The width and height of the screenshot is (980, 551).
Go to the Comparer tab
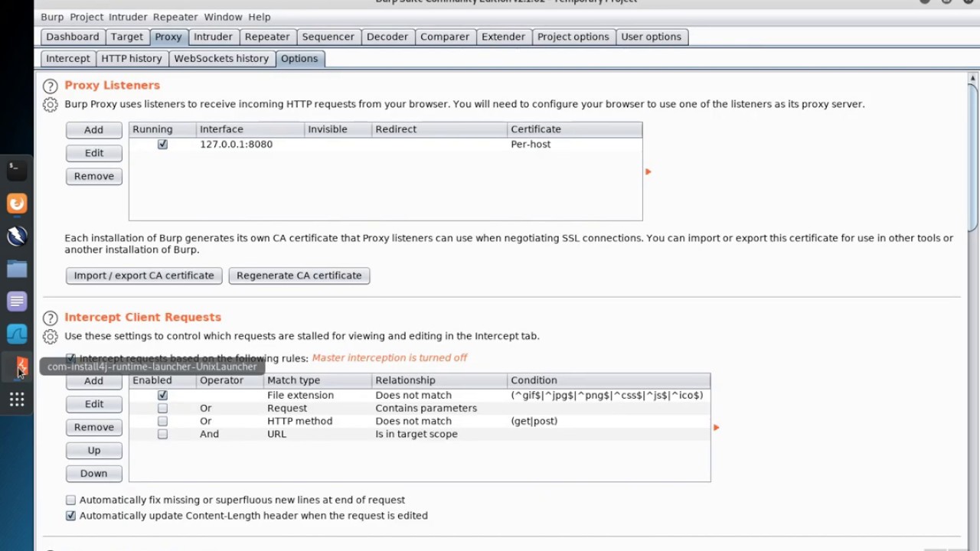[x=444, y=37]
